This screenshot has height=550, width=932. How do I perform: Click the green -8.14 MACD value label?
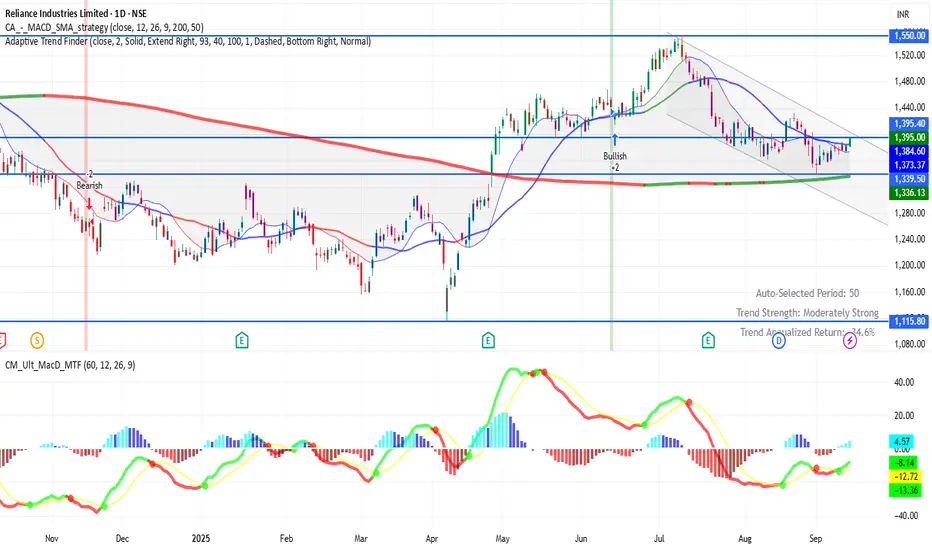tap(903, 462)
